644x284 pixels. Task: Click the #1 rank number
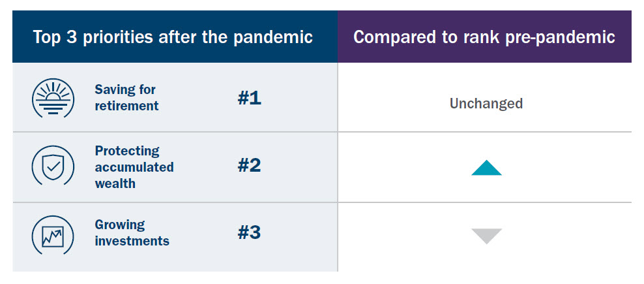[x=249, y=98]
